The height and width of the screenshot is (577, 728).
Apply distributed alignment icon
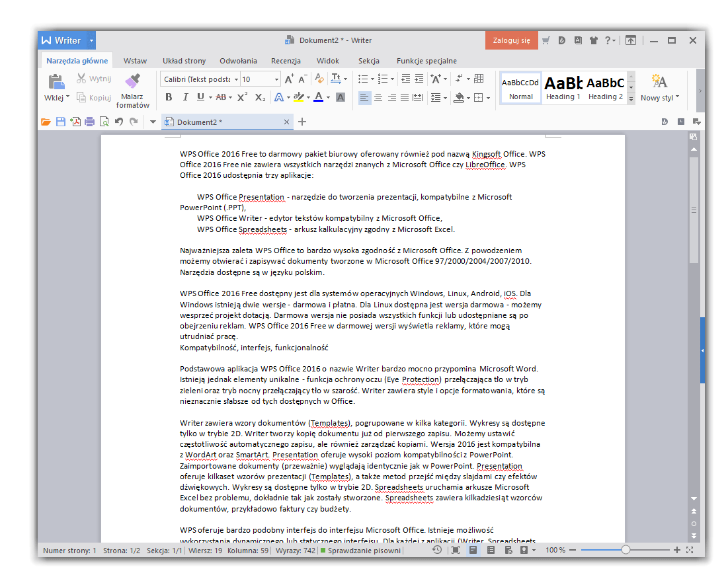[x=418, y=97]
